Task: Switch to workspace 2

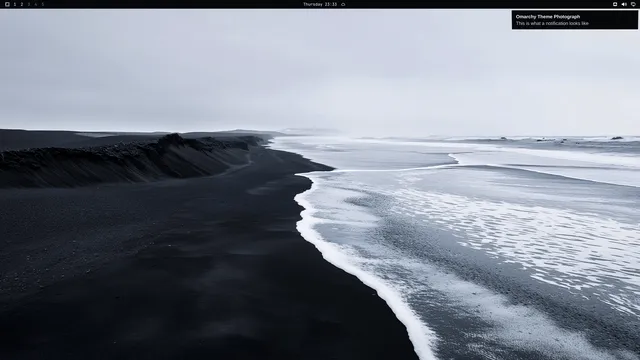Action: tap(22, 4)
